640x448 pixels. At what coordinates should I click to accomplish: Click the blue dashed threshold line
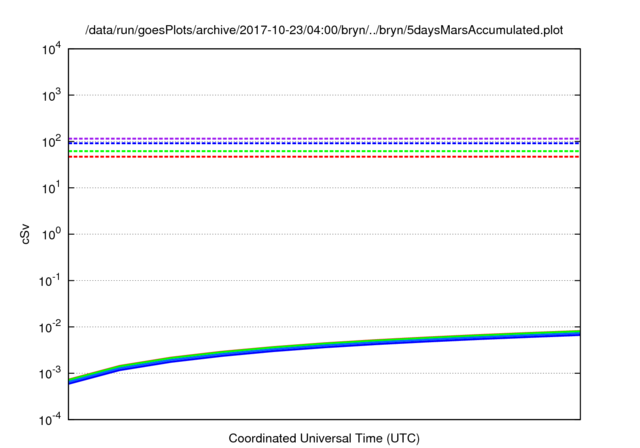[324, 143]
